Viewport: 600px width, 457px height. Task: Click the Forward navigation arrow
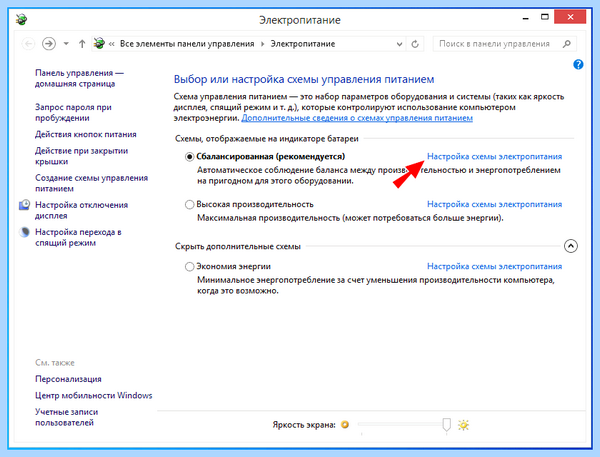tap(49, 44)
